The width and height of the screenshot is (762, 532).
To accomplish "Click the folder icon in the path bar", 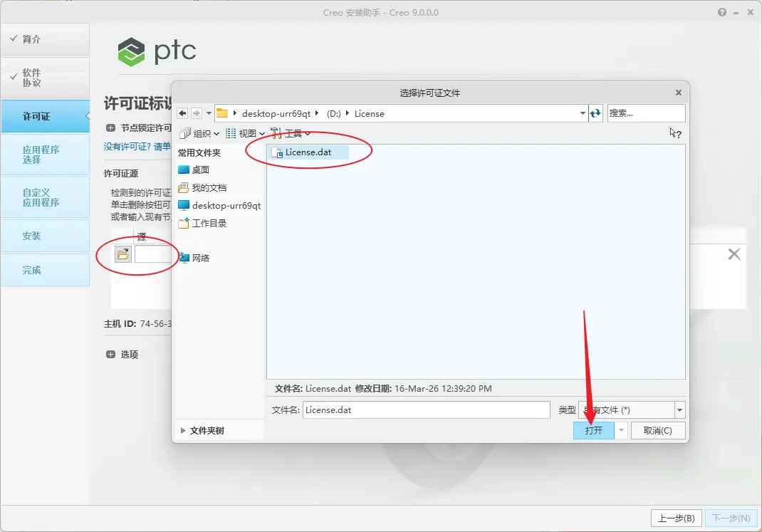I will coord(222,113).
